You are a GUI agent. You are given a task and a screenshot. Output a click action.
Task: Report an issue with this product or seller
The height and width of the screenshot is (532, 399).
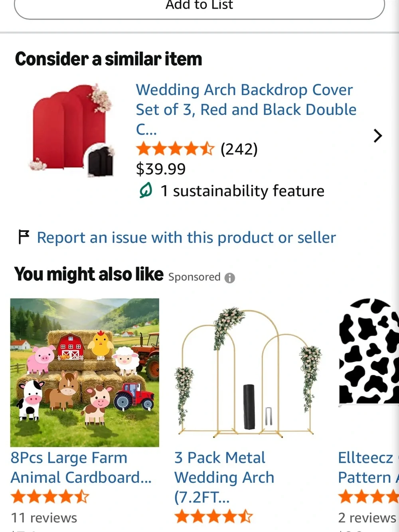coord(186,237)
